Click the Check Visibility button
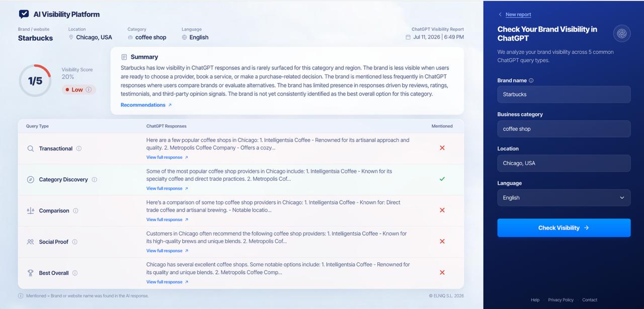 click(564, 228)
